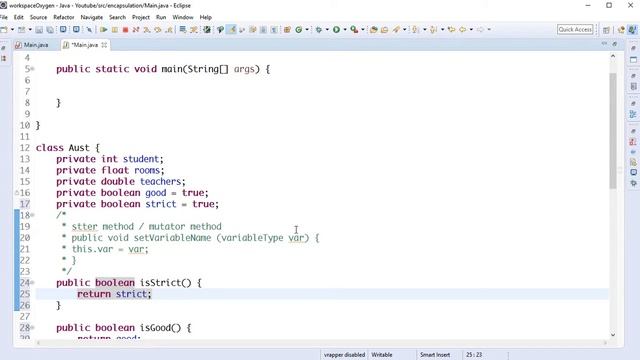
Task: Open the New file dropdown arrow
Action: [12, 29]
